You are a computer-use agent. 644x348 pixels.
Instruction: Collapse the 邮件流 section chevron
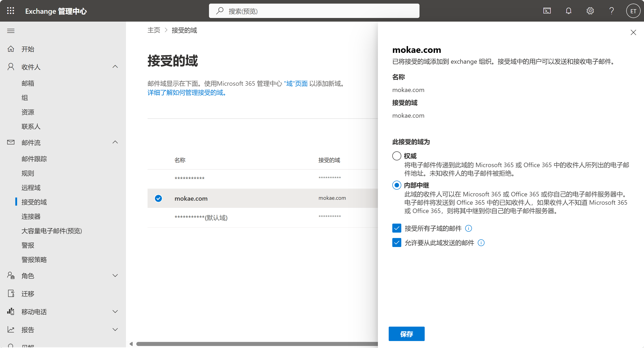[x=115, y=142]
